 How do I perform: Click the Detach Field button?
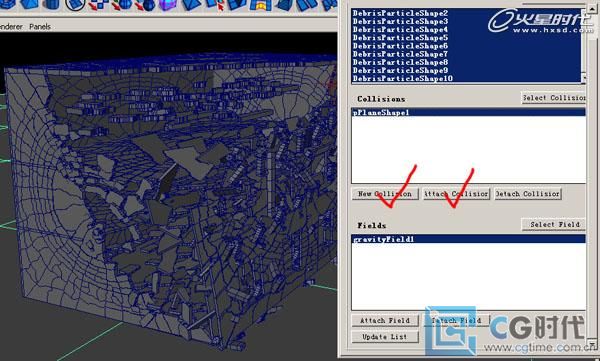(456, 320)
